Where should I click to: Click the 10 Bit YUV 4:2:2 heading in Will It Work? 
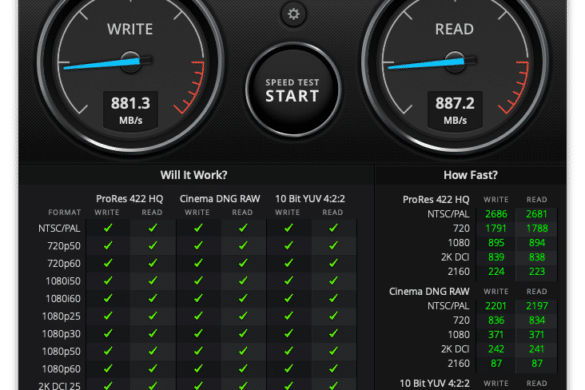point(310,199)
